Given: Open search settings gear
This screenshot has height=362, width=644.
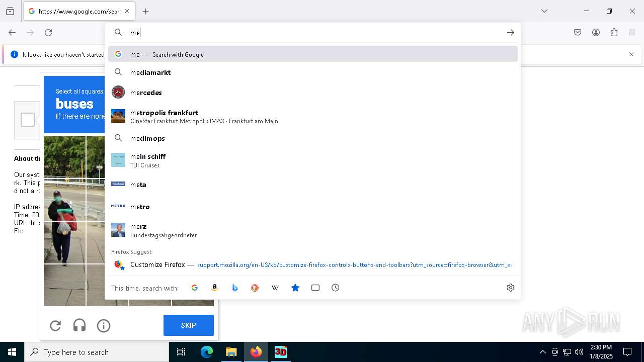Looking at the screenshot, I should [511, 288].
